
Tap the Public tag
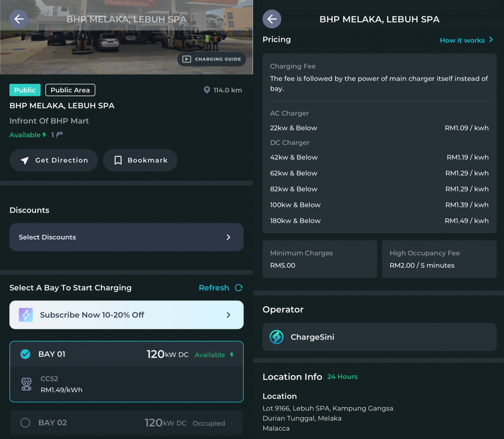pyautogui.click(x=25, y=90)
